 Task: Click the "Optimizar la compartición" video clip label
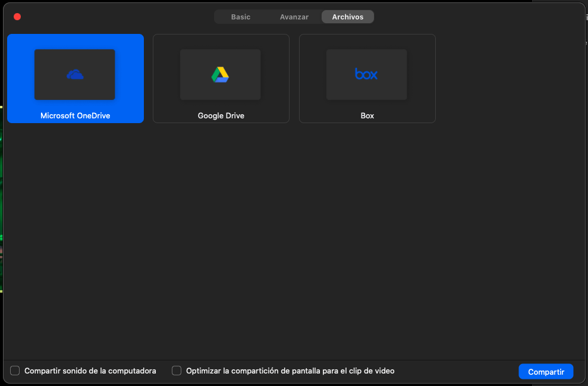tap(290, 371)
